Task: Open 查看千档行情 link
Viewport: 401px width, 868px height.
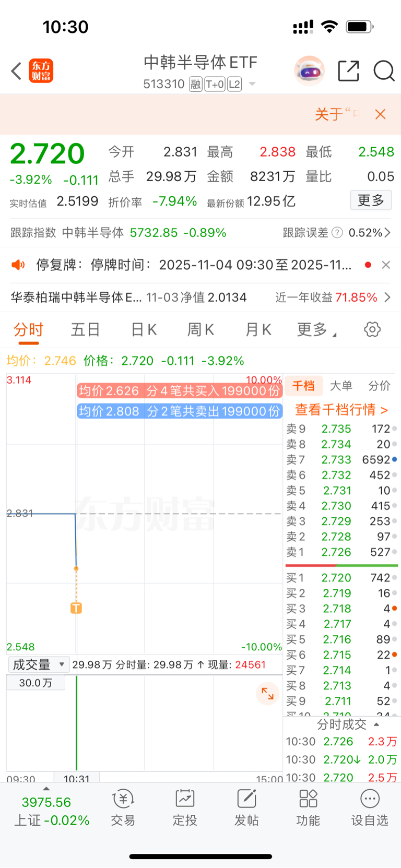Action: click(x=341, y=410)
